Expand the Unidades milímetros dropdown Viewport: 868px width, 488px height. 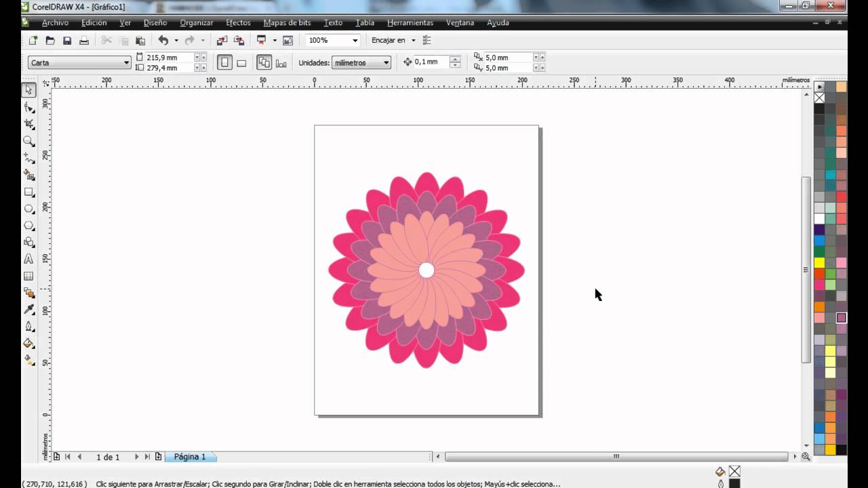coord(386,62)
